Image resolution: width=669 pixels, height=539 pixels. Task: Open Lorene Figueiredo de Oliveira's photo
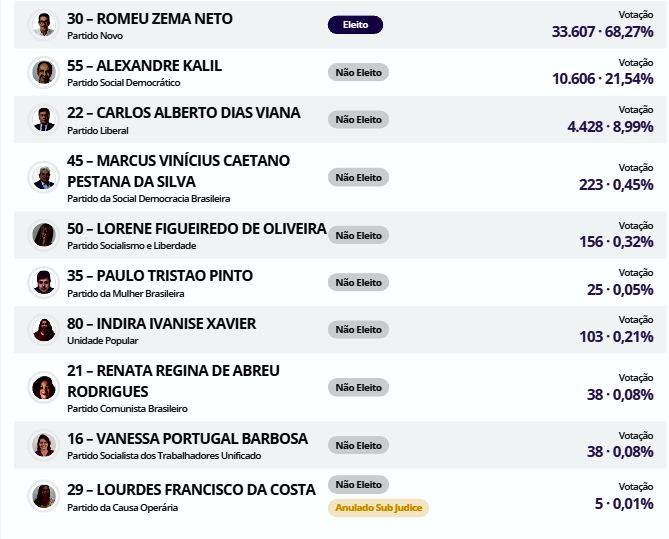pos(44,235)
